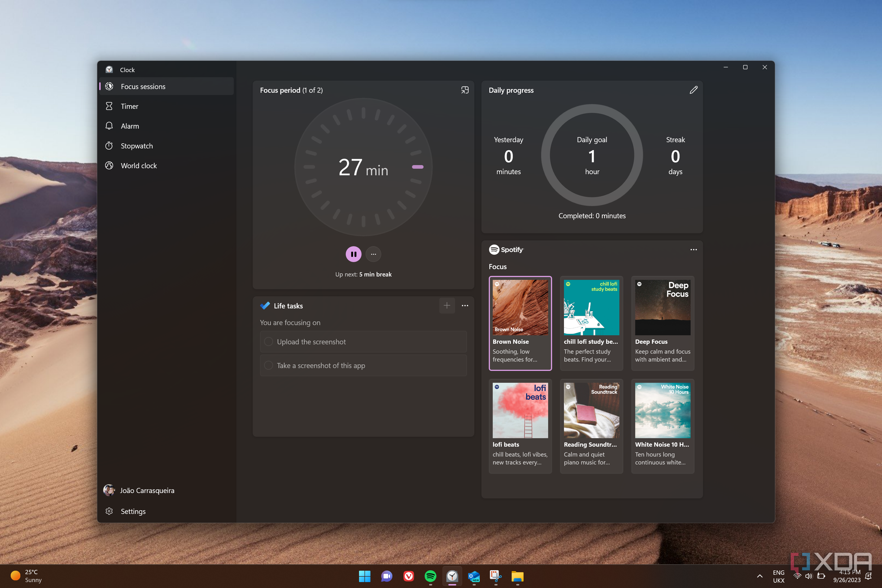Open the Life tasks options menu

(465, 306)
